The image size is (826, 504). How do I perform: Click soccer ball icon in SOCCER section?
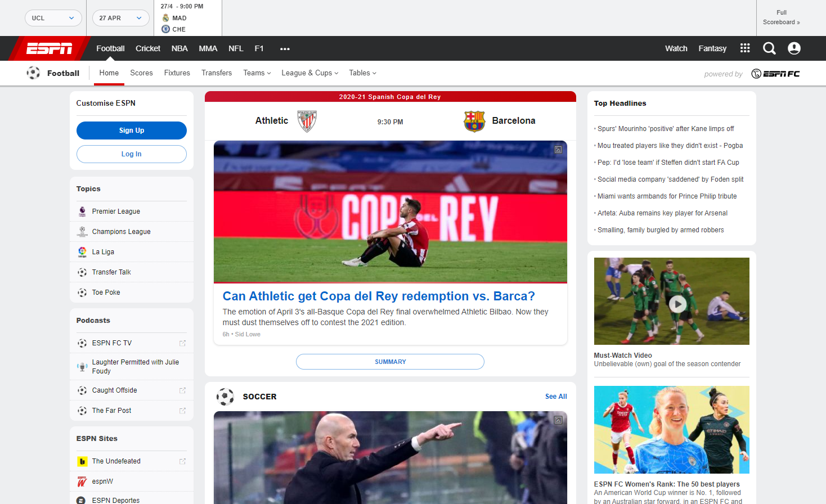coord(225,397)
